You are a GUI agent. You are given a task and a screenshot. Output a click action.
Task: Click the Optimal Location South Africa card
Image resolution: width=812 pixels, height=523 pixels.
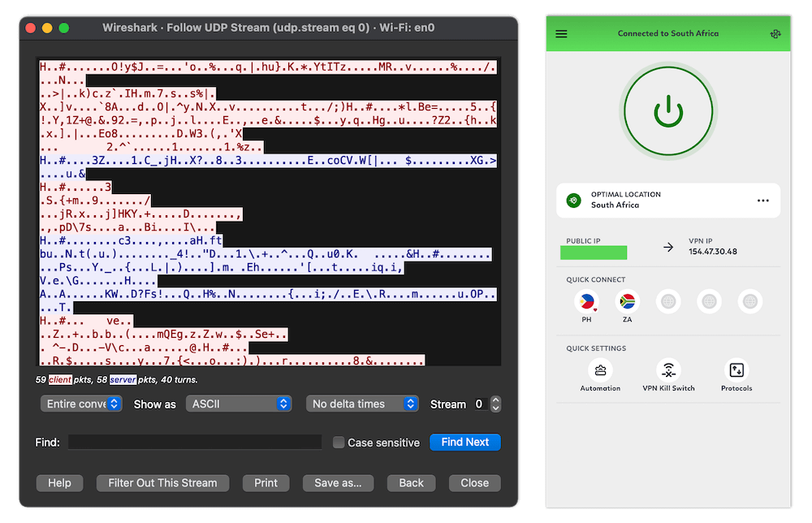pyautogui.click(x=668, y=201)
